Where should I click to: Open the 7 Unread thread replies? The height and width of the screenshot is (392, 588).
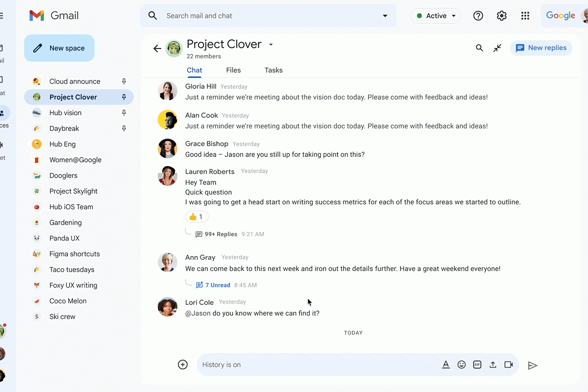coord(217,285)
